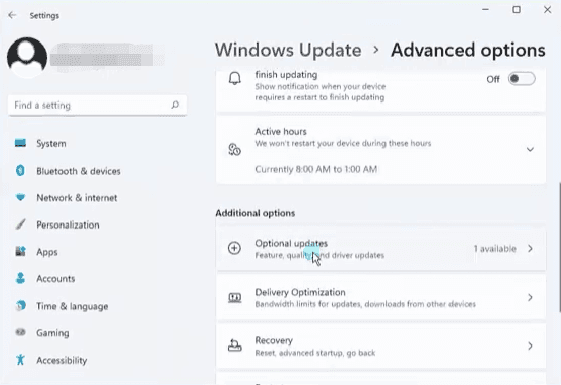Image resolution: width=561 pixels, height=385 pixels.
Task: Expand the Active hours section chevron
Action: [530, 149]
